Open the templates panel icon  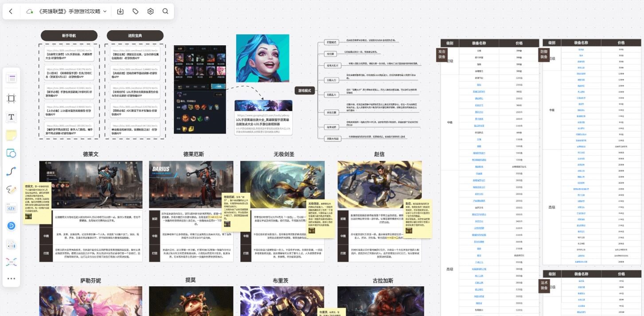[12, 79]
